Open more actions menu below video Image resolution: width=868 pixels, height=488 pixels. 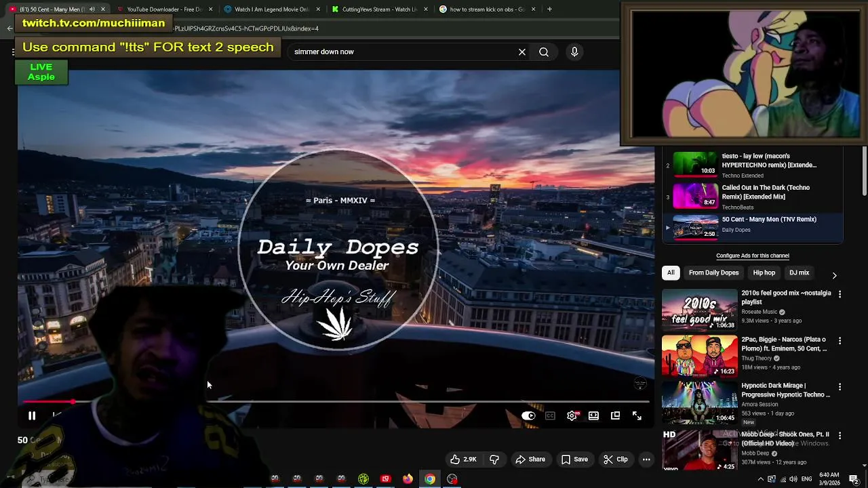click(x=646, y=459)
